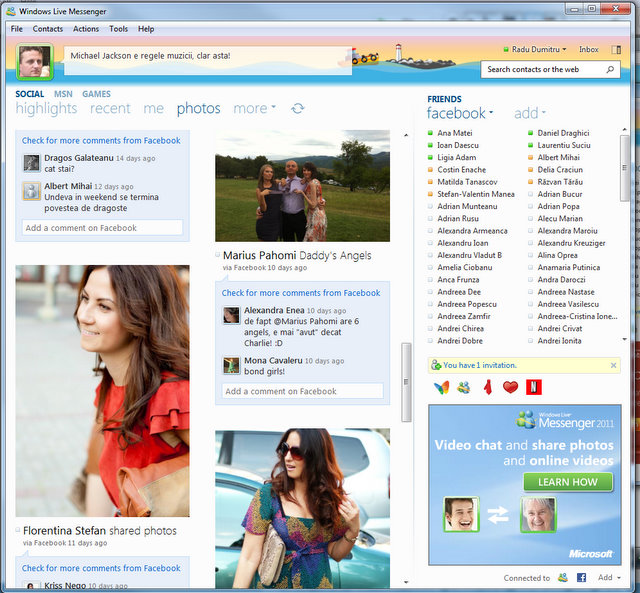
Task: Click Daniel Draghici's green status icon
Action: 530,133
